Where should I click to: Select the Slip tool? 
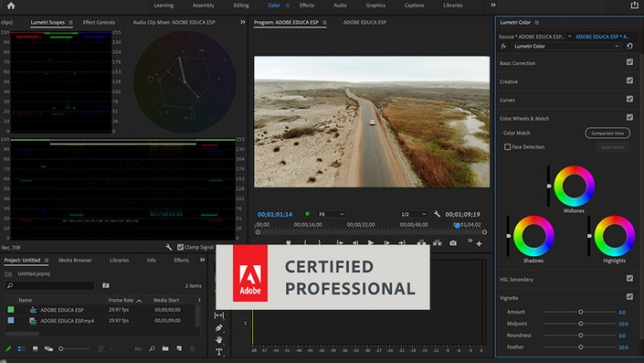coord(219,315)
